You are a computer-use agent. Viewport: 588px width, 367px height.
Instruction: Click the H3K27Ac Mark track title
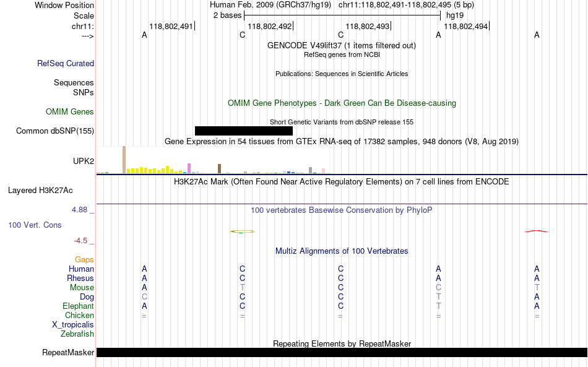(x=342, y=182)
